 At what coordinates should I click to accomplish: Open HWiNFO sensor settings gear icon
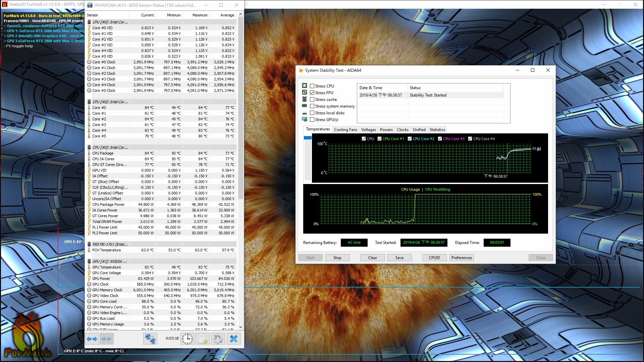coord(218,339)
